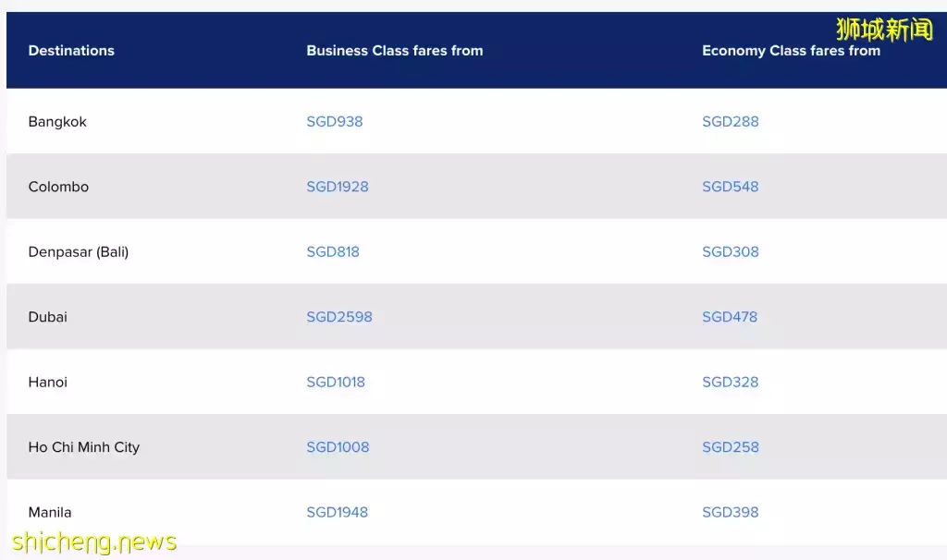The image size is (947, 560).
Task: Open Dubai Economy fare SGD478
Action: coord(730,317)
